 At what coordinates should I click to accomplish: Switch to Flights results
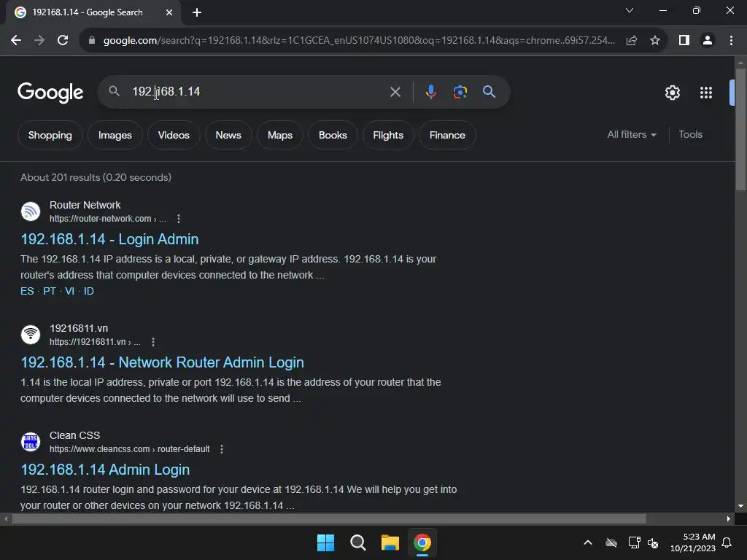click(x=388, y=135)
